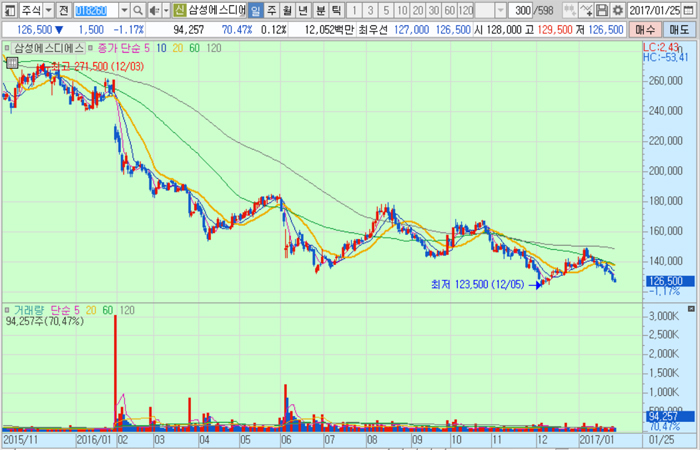Open the stock code history dropdown arrow
The image size is (700, 450).
(124, 10)
